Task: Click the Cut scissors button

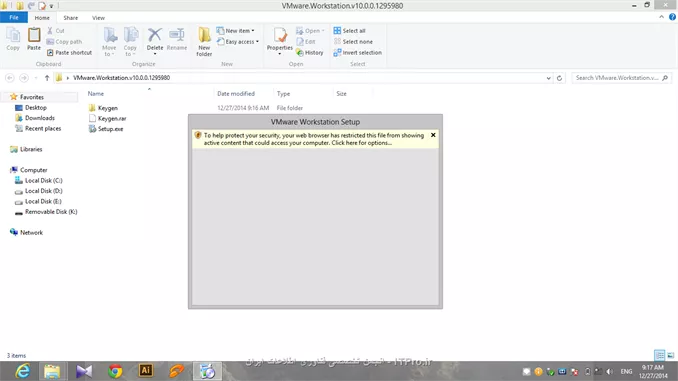Action: click(55, 31)
